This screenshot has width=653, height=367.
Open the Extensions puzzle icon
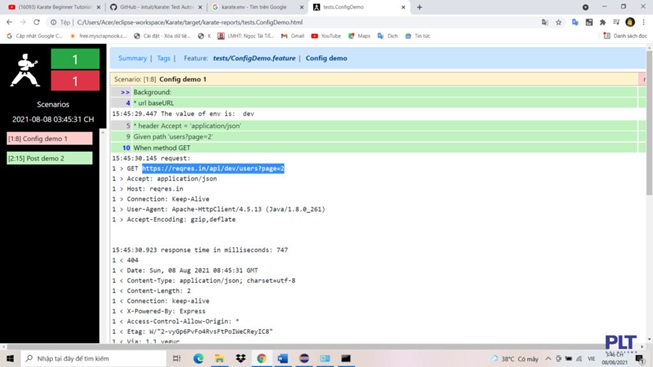[603, 22]
